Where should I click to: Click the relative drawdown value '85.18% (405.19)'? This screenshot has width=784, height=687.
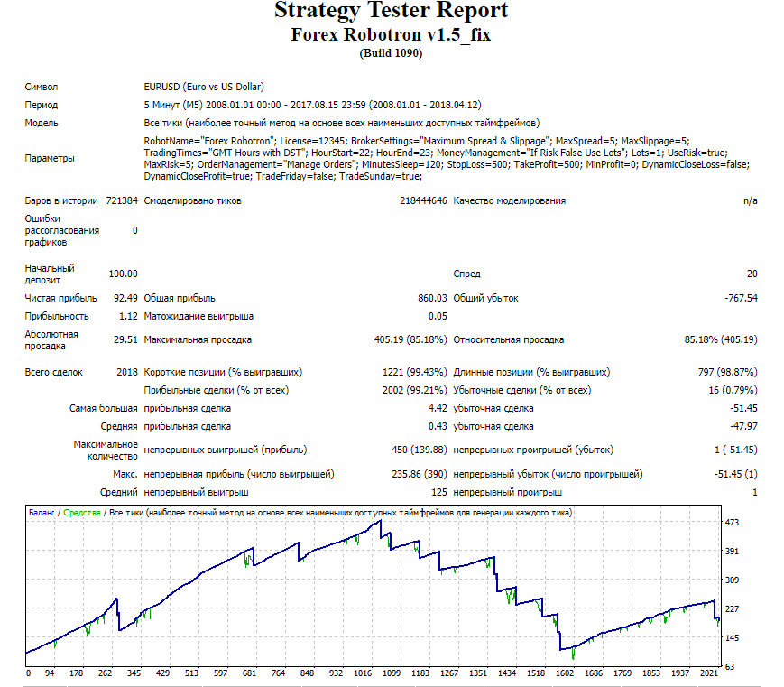(x=721, y=339)
